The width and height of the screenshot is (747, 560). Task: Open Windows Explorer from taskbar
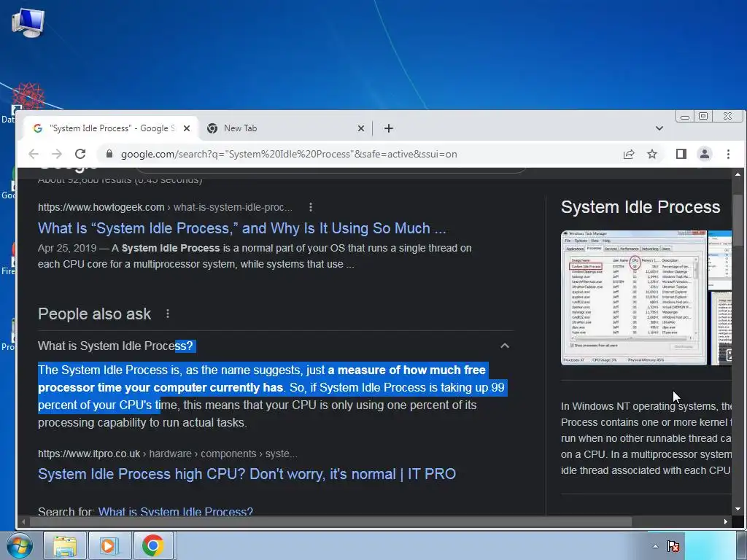click(65, 545)
